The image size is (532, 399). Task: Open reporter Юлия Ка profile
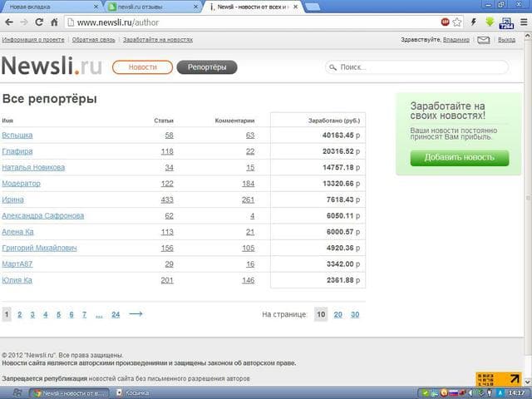17,280
